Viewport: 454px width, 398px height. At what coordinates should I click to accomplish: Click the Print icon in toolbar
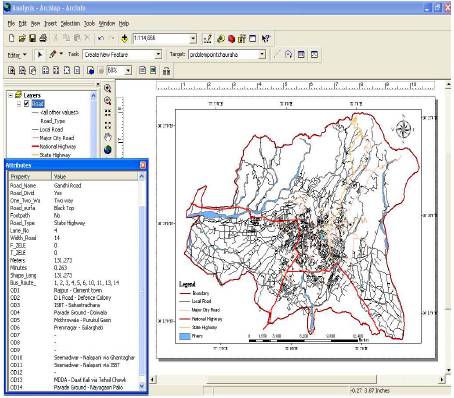click(43, 38)
